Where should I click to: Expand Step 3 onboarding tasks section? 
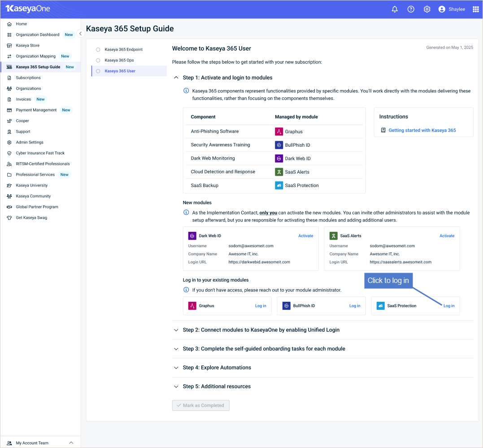click(x=176, y=349)
